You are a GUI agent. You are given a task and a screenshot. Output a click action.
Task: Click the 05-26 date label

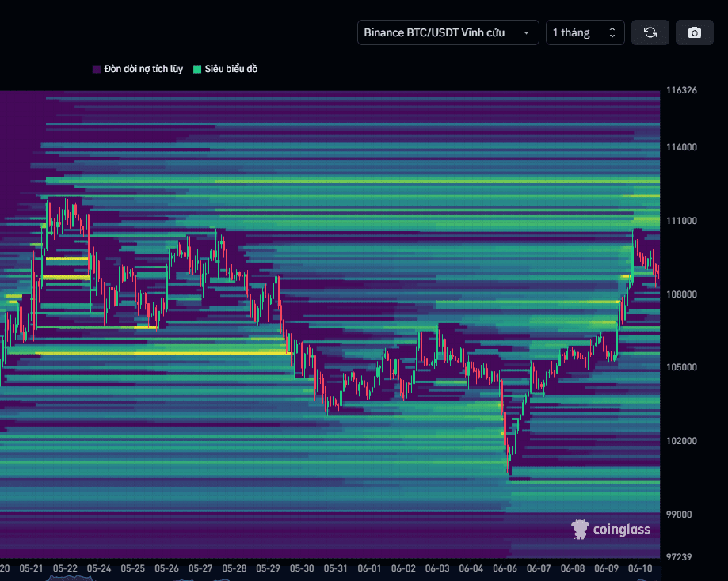[x=166, y=568]
